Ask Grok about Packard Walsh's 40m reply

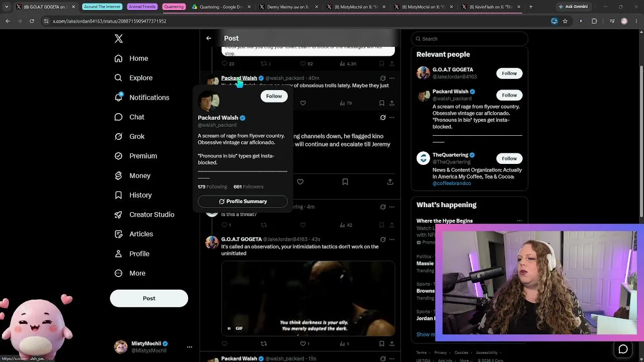coord(383,78)
